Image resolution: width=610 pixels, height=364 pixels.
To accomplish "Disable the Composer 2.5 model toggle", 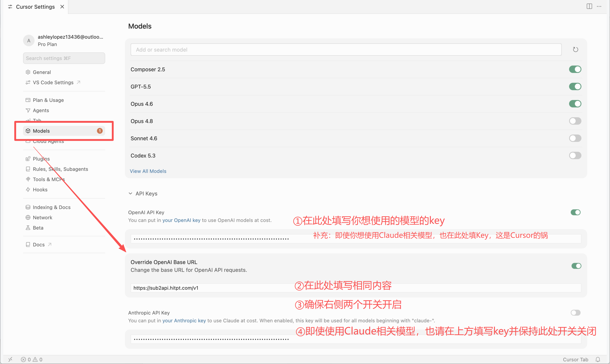I will (x=575, y=69).
